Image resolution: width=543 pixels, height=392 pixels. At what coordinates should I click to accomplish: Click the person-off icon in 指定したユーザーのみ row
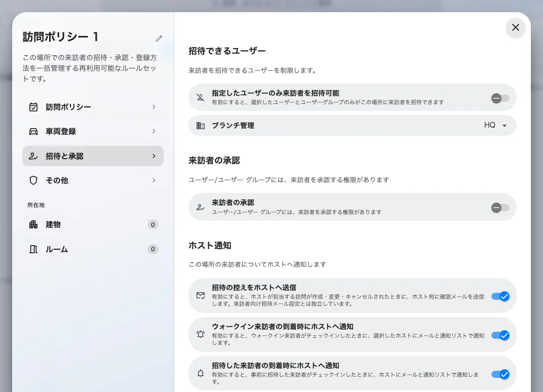tap(201, 97)
